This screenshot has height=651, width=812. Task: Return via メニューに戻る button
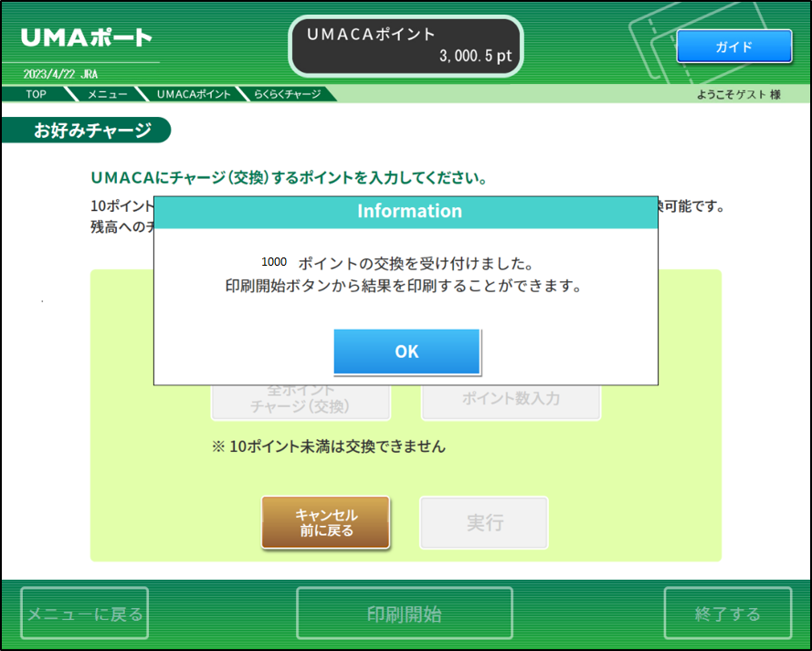(84, 614)
